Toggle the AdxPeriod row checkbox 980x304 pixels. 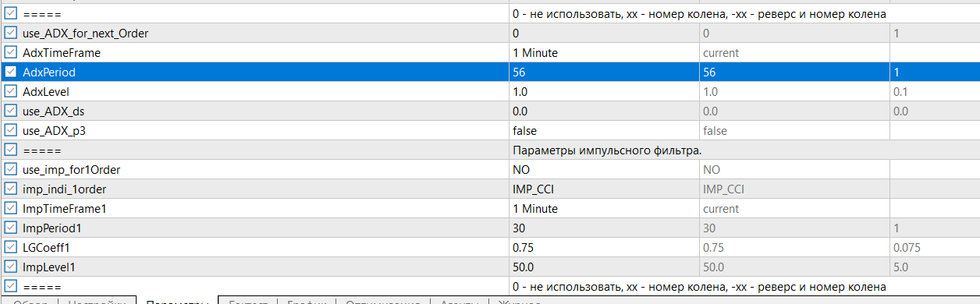pos(11,72)
